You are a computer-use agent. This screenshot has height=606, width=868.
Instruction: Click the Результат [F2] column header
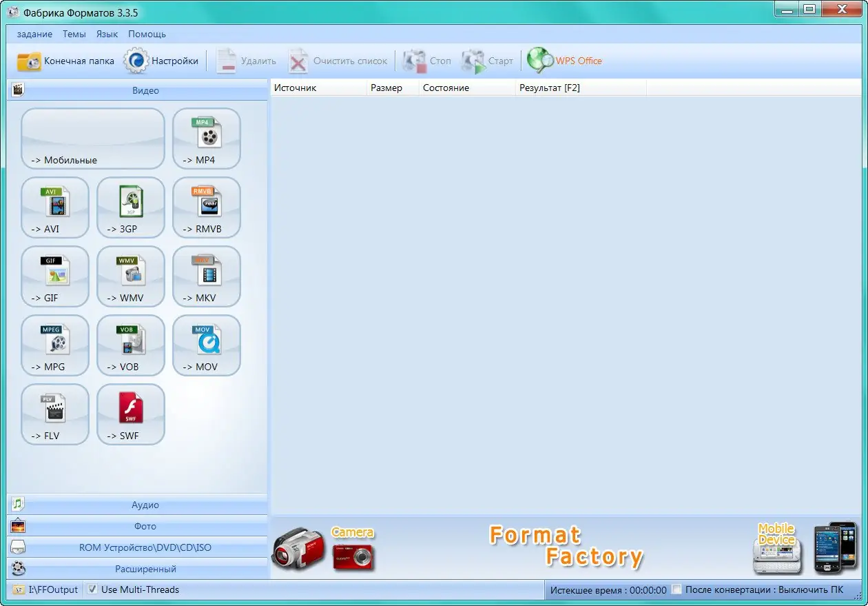[x=581, y=88]
